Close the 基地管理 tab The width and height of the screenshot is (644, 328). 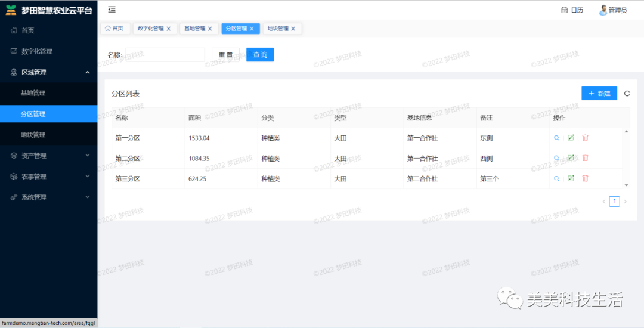(210, 29)
